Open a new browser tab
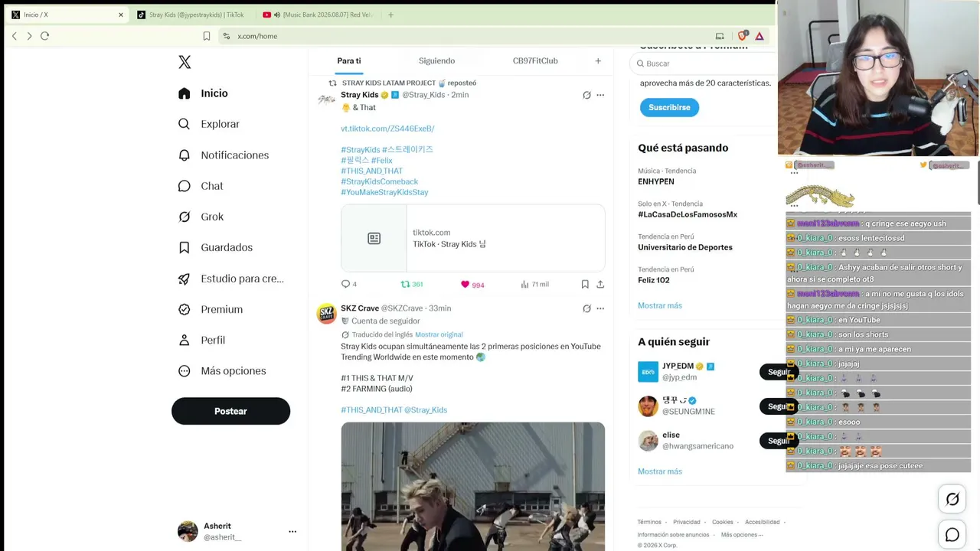This screenshot has width=980, height=551. (x=390, y=15)
